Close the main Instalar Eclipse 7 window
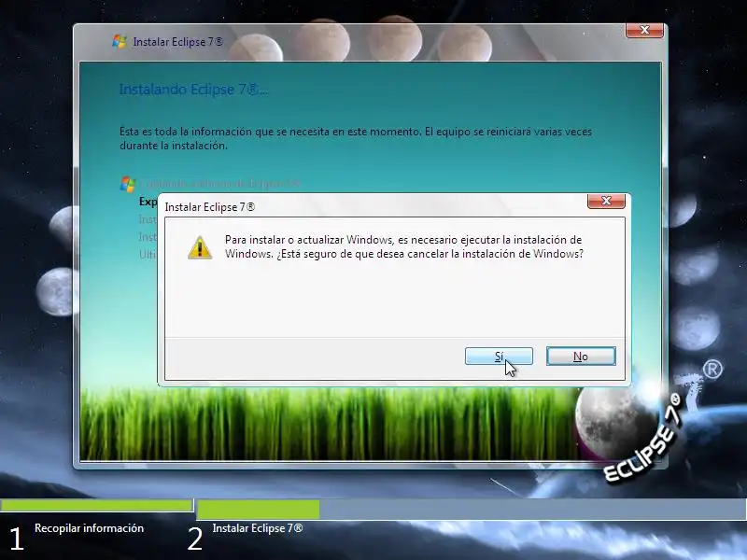 644,30
